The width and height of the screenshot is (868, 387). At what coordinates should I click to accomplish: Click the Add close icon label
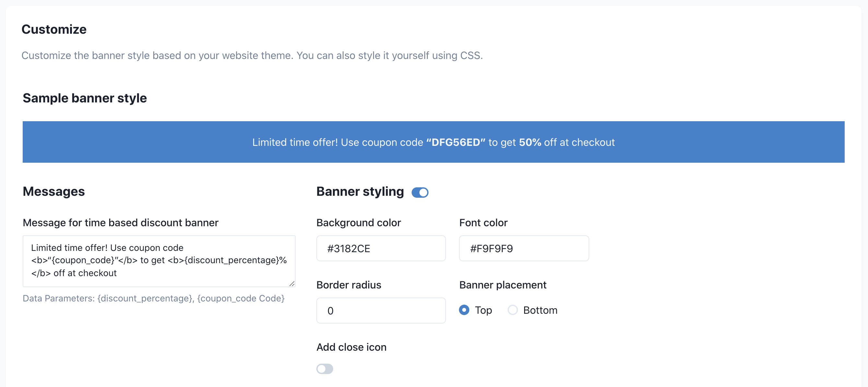(351, 347)
